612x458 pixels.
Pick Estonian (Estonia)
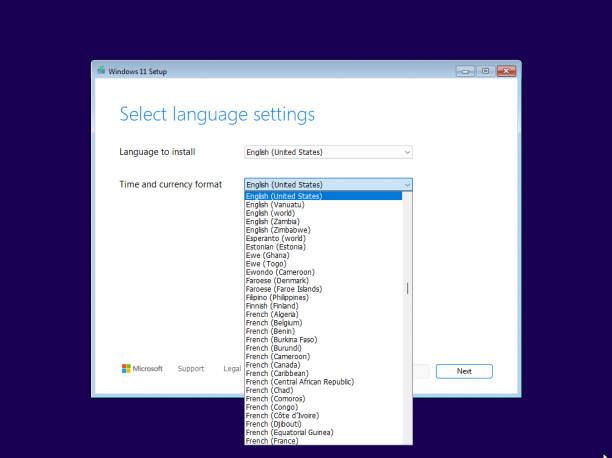(x=323, y=247)
